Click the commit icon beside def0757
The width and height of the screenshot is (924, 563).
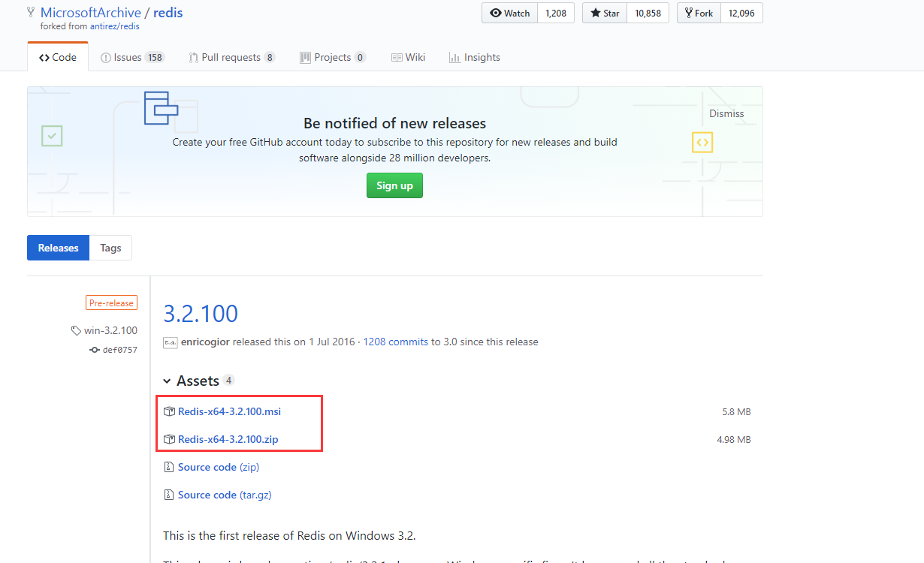tap(95, 350)
